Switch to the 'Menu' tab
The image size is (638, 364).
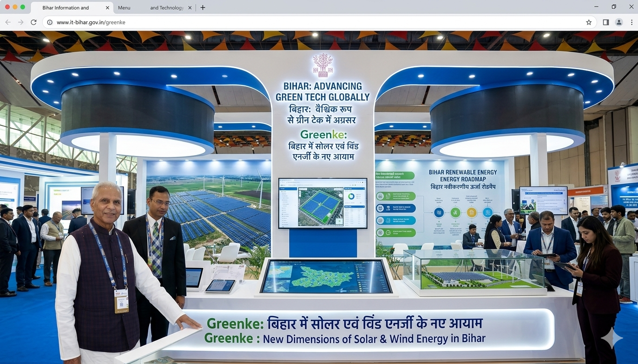[x=124, y=8]
